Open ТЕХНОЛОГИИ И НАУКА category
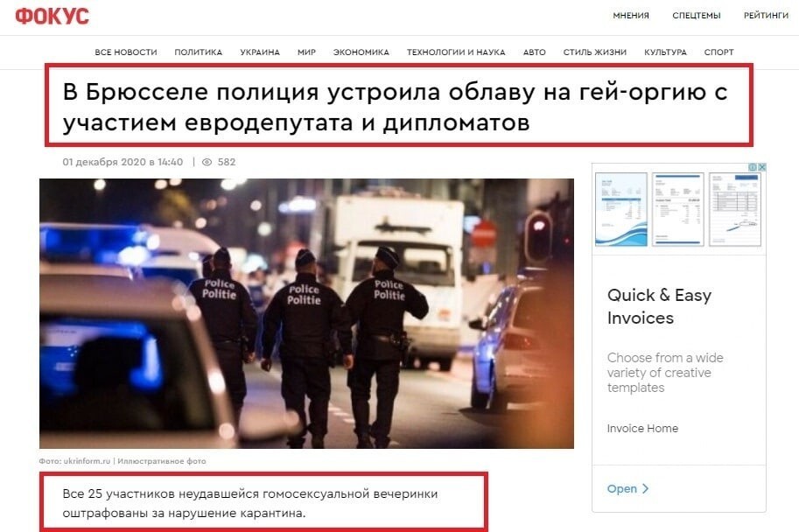This screenshot has width=799, height=532. 456,52
